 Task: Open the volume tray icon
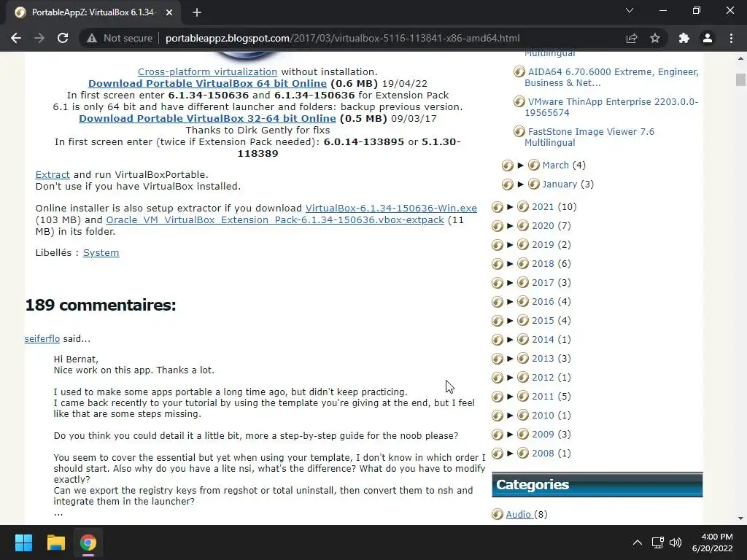pos(676,542)
